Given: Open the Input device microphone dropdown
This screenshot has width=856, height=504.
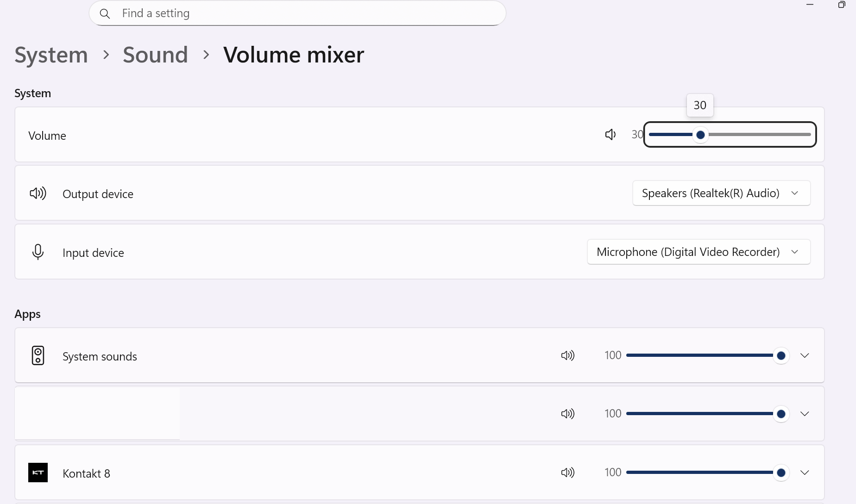Looking at the screenshot, I should tap(699, 252).
